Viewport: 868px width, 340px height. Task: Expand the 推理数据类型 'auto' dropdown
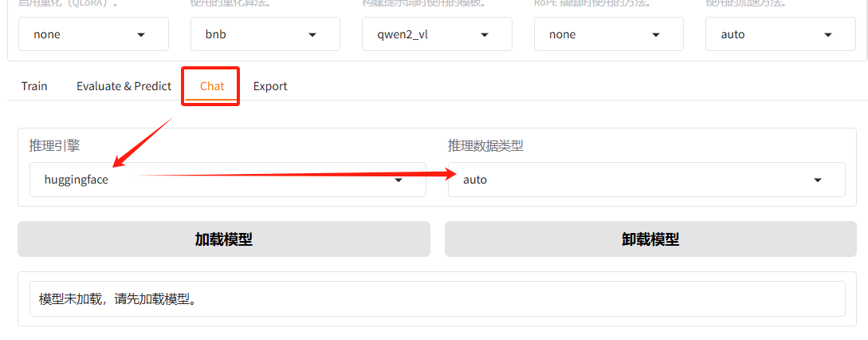646,180
